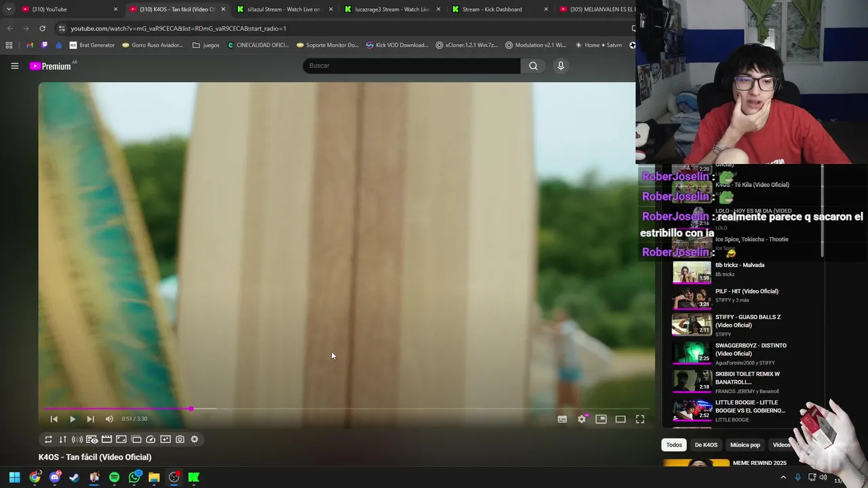Open the extension toolbar settings cog
The image size is (868, 488).
(195, 439)
